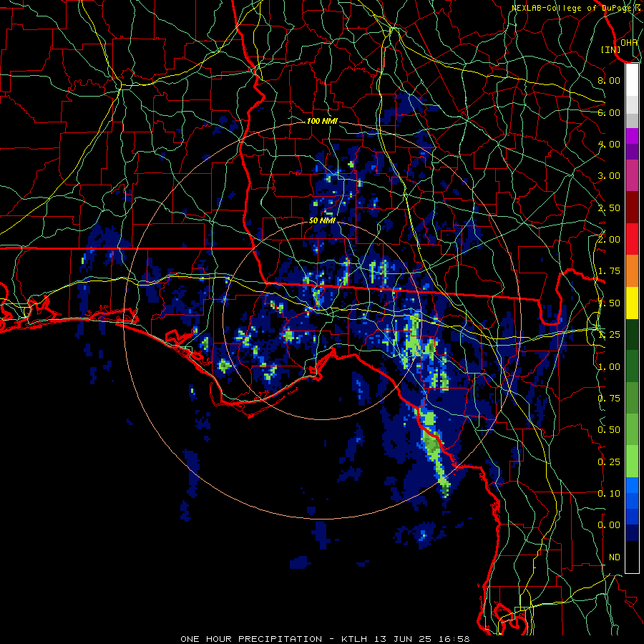Image resolution: width=644 pixels, height=644 pixels.
Task: Pick the orange legend swatch
Action: tap(632, 271)
